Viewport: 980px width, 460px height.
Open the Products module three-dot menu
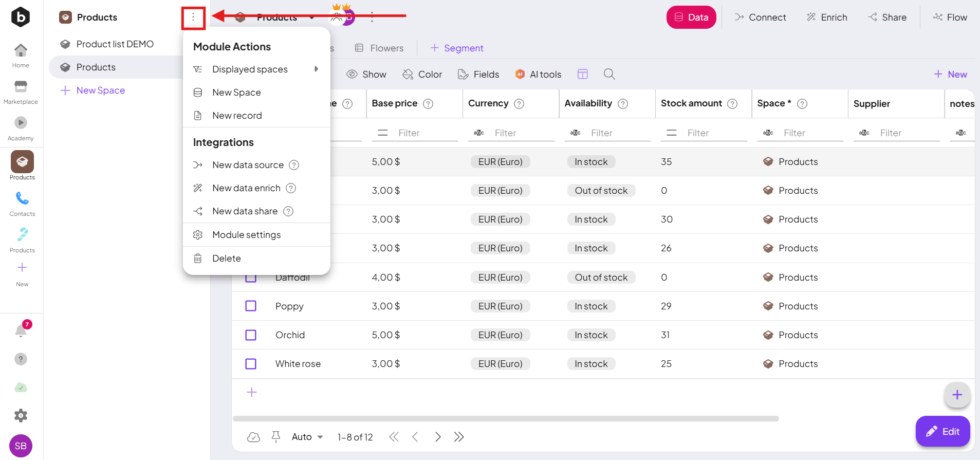click(x=193, y=17)
